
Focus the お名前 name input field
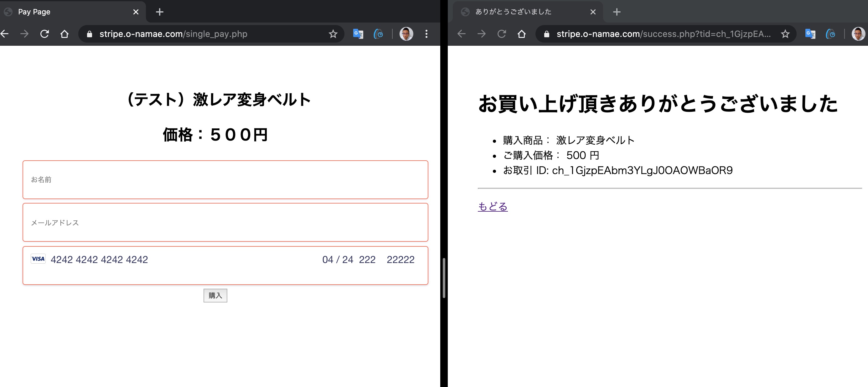coord(225,179)
